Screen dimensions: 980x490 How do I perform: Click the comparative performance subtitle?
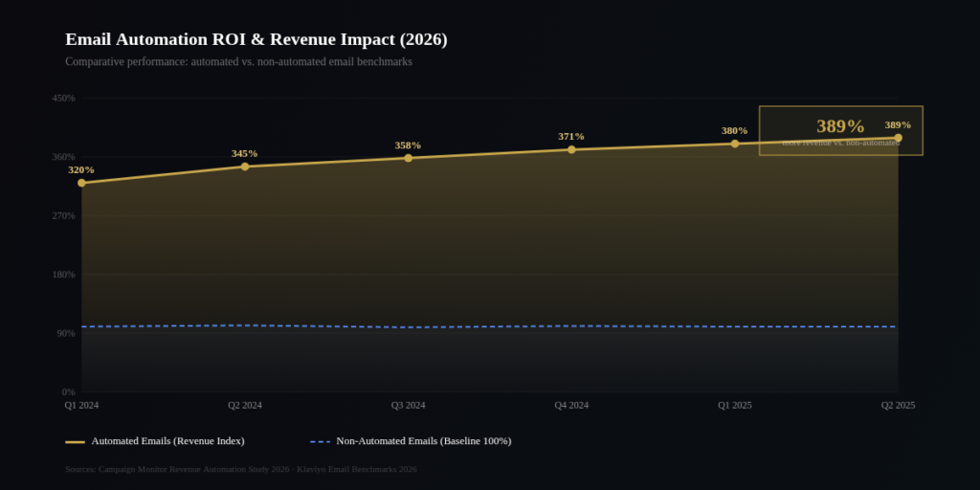(x=238, y=62)
